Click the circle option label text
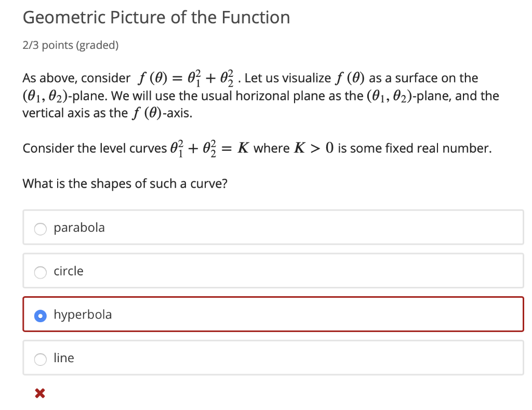The width and height of the screenshot is (532, 410). click(x=68, y=271)
